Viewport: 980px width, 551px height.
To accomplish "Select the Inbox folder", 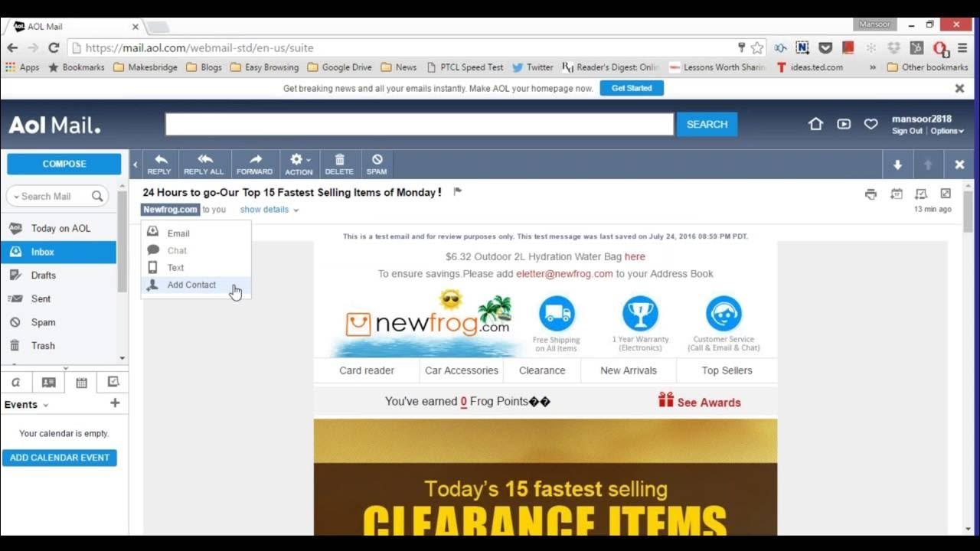I will pos(58,252).
